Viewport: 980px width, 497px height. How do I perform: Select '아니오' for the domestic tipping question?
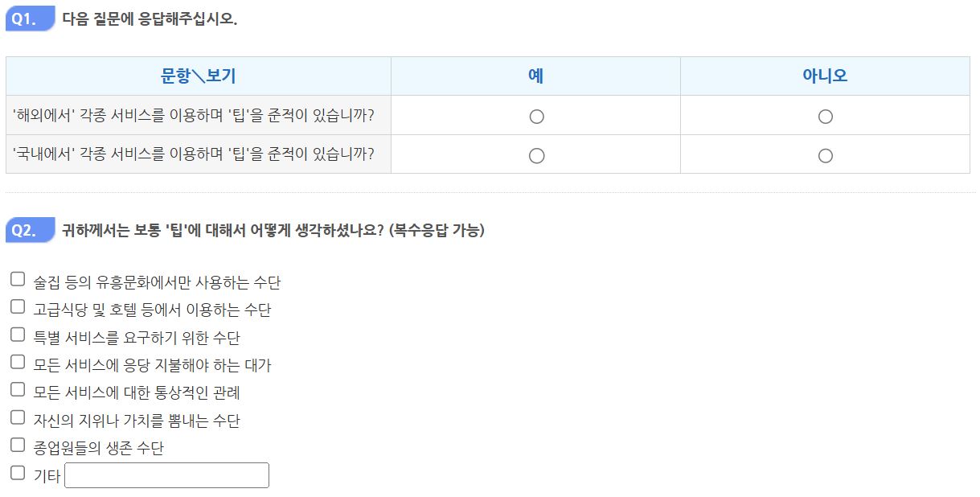[825, 154]
